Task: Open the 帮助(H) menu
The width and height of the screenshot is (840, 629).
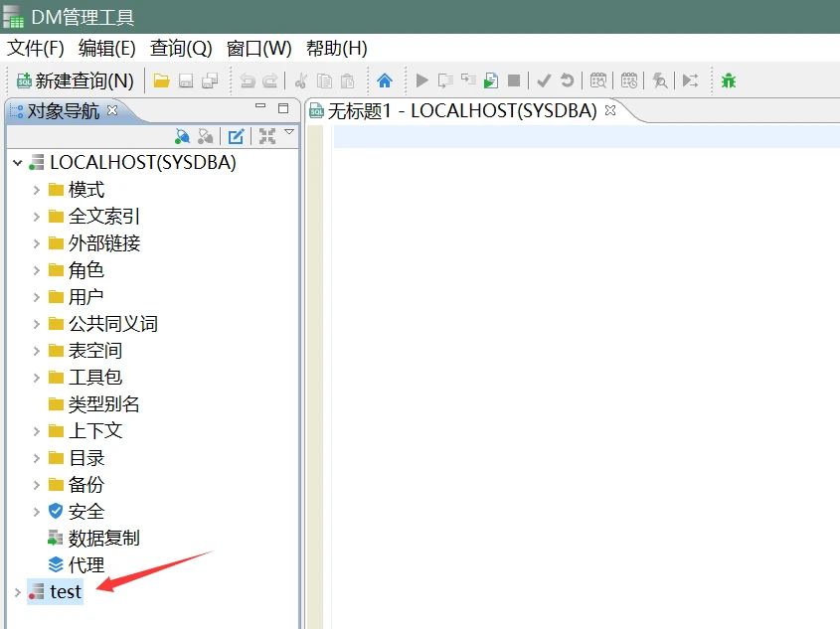Action: [336, 49]
